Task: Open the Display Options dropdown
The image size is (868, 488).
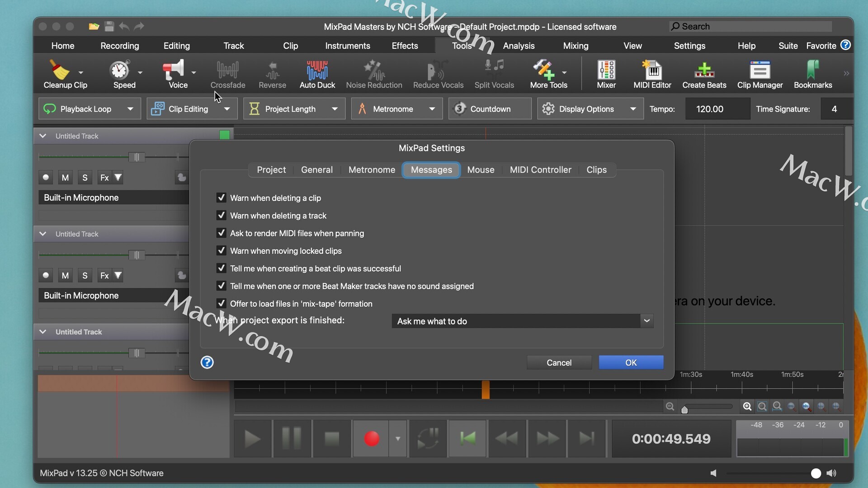Action: click(x=633, y=109)
